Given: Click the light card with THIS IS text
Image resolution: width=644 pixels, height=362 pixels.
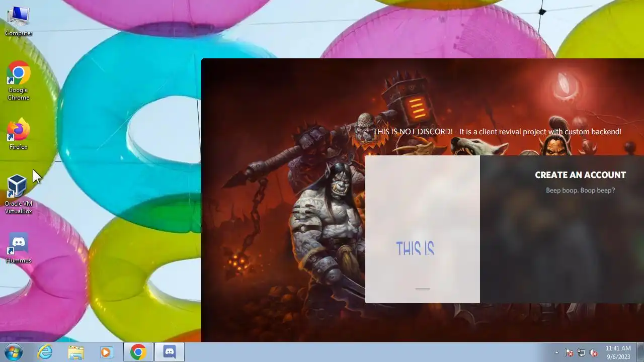Looking at the screenshot, I should click(423, 229).
